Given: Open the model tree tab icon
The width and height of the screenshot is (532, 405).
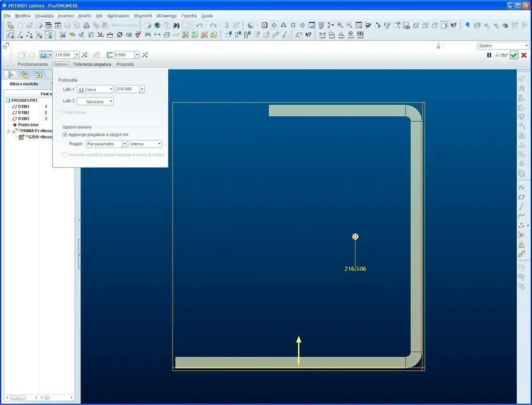Looking at the screenshot, I should pos(11,75).
